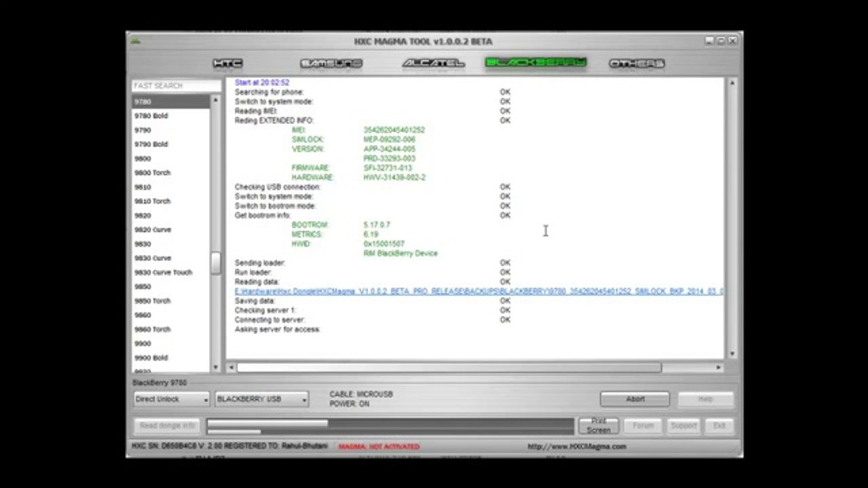The width and height of the screenshot is (868, 488).
Task: Expand the BLACKBERRY USB connection dropdown
Action: (262, 399)
